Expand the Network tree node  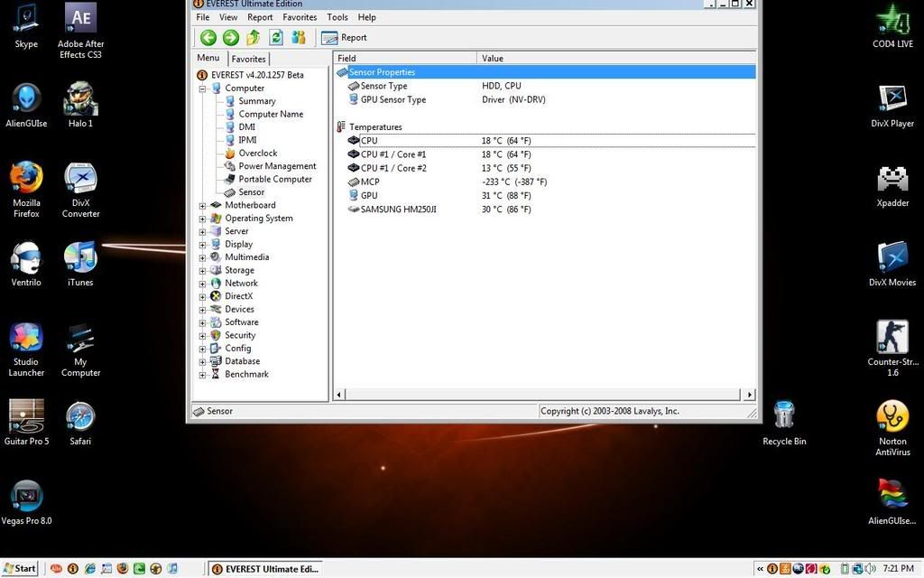(x=202, y=284)
